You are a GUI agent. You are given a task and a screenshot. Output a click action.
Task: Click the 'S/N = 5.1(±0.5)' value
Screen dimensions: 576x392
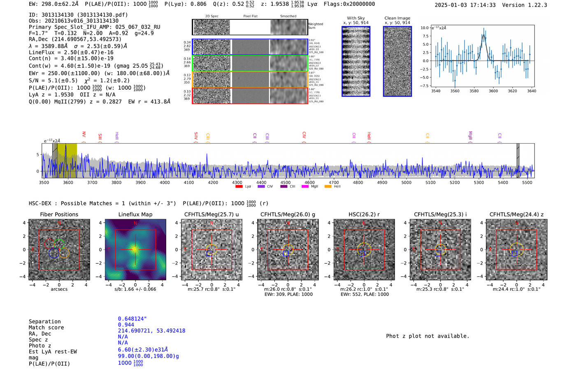(53, 81)
